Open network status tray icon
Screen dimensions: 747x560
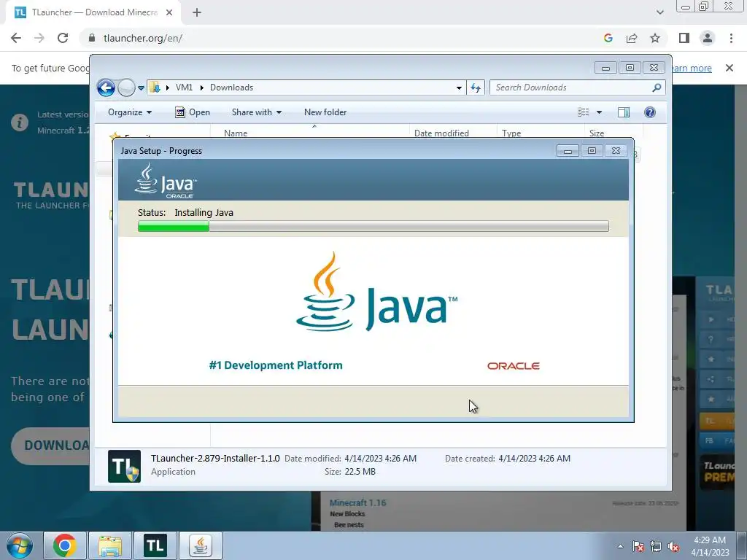tap(656, 546)
